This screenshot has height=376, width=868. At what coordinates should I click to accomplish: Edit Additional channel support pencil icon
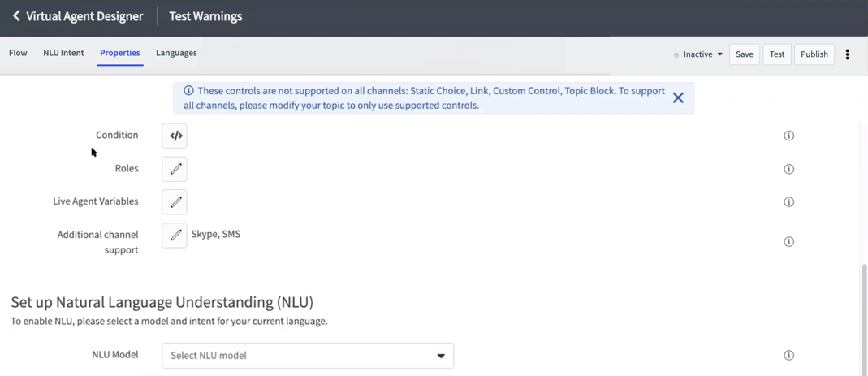175,236
